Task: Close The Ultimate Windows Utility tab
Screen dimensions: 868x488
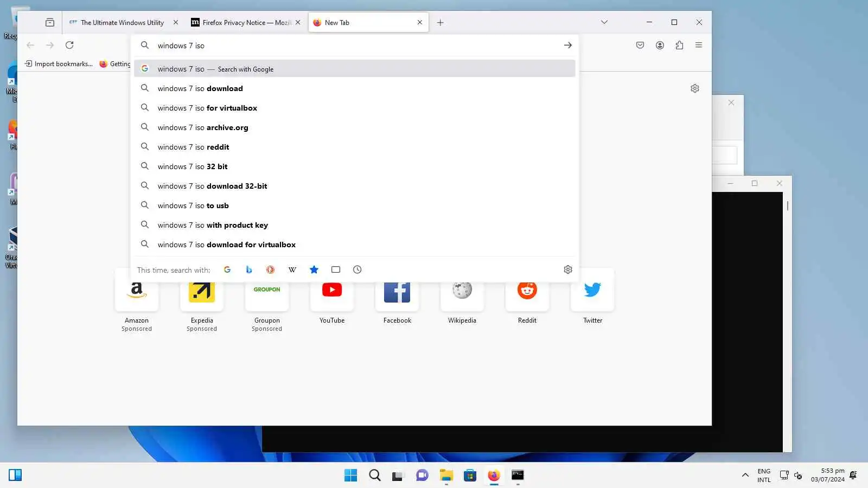Action: (176, 22)
